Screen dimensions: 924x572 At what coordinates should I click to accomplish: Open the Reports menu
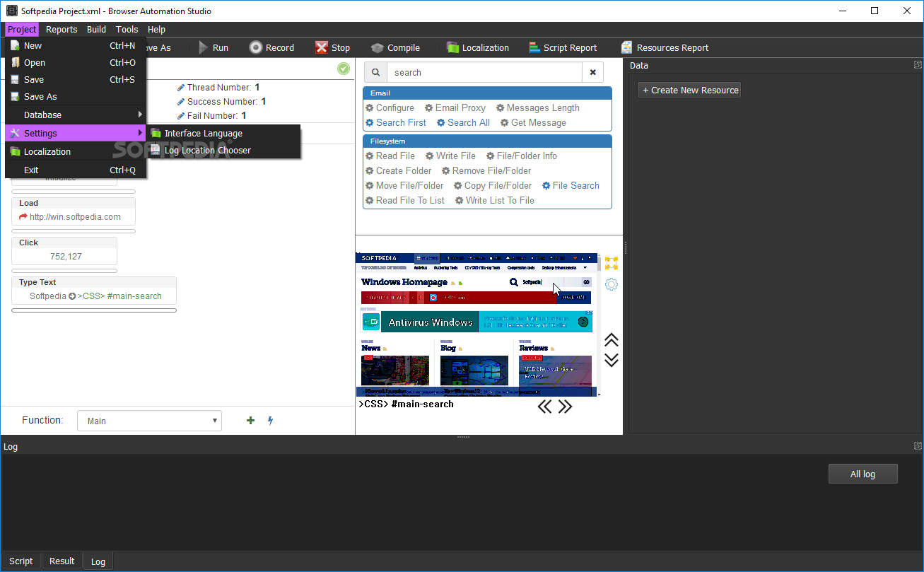point(62,30)
